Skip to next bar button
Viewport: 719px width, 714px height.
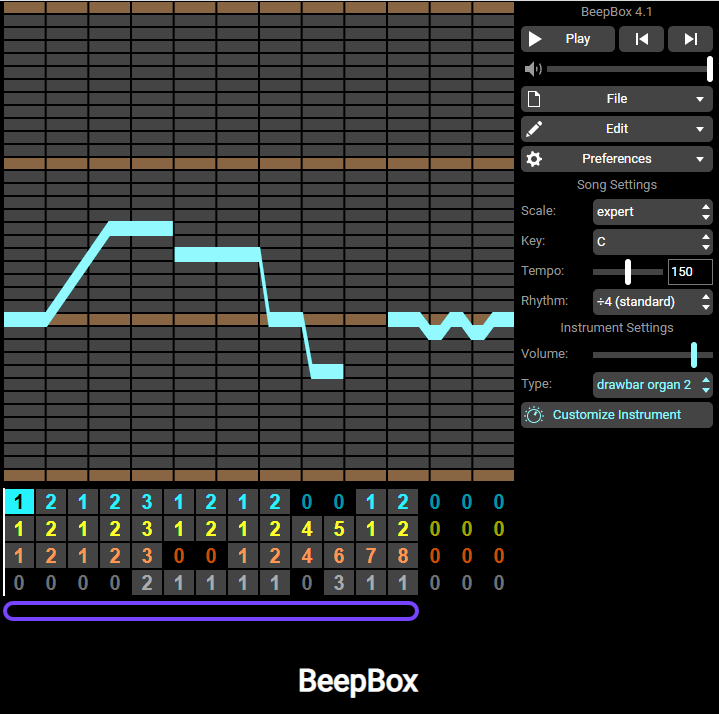point(690,39)
